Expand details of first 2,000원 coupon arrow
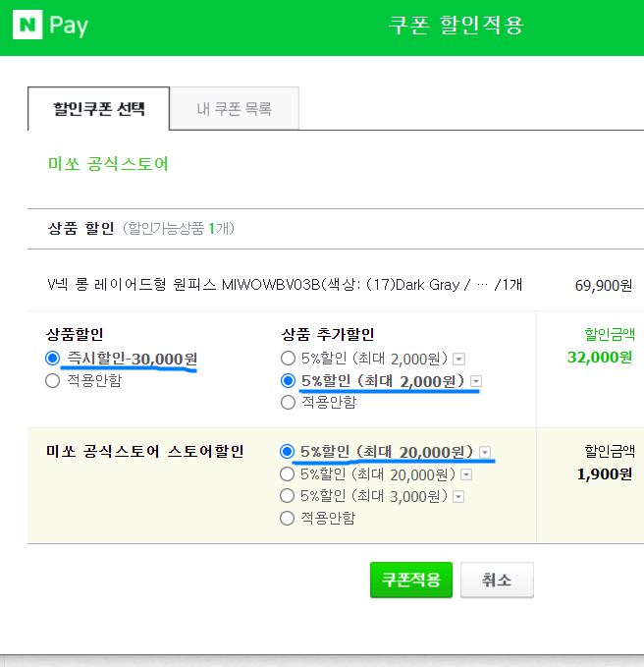 pyautogui.click(x=458, y=359)
